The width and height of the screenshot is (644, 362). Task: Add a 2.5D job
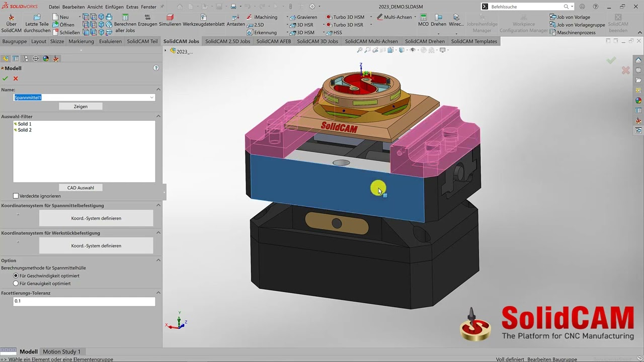pos(255,25)
